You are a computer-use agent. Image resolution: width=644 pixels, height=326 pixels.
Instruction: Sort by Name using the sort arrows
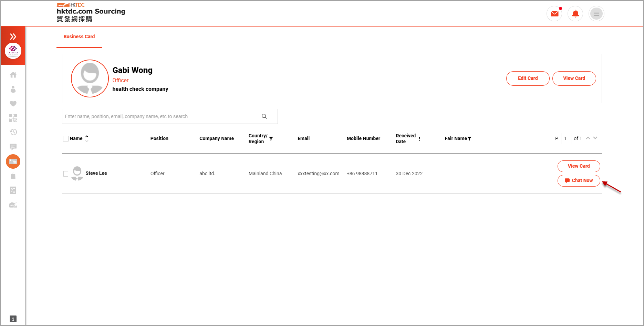[87, 138]
